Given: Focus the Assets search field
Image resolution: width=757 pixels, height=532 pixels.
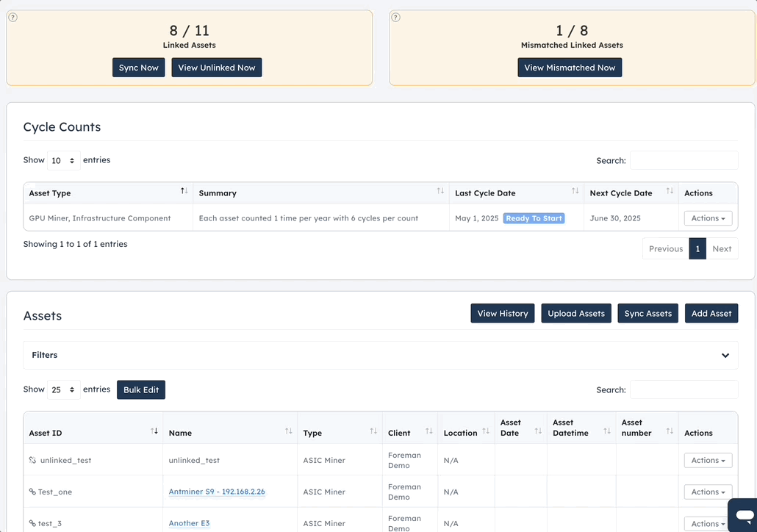Looking at the screenshot, I should point(684,389).
